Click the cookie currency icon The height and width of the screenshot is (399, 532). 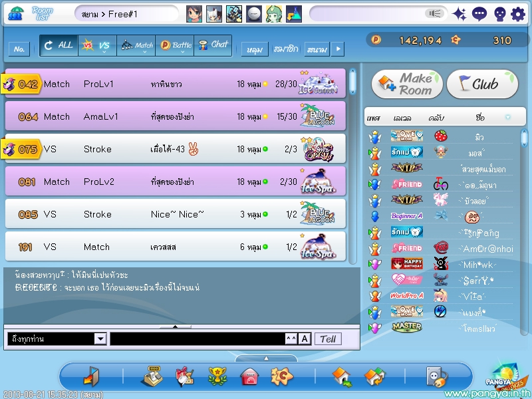456,40
